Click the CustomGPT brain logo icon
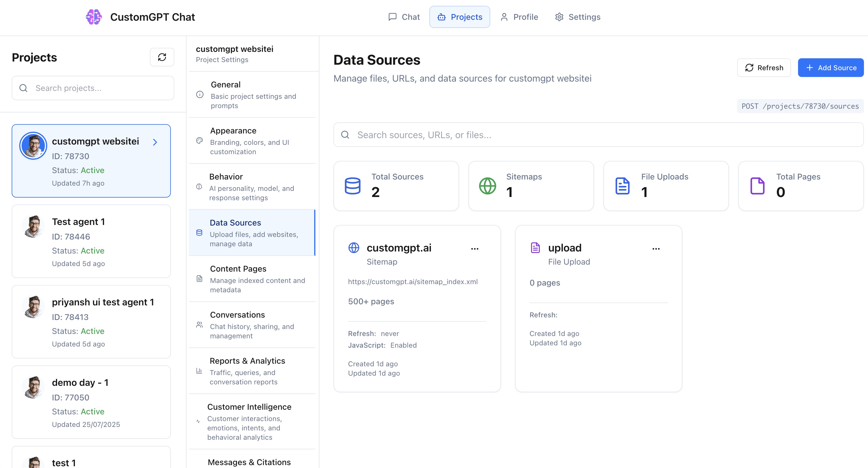868x468 pixels. (x=94, y=17)
